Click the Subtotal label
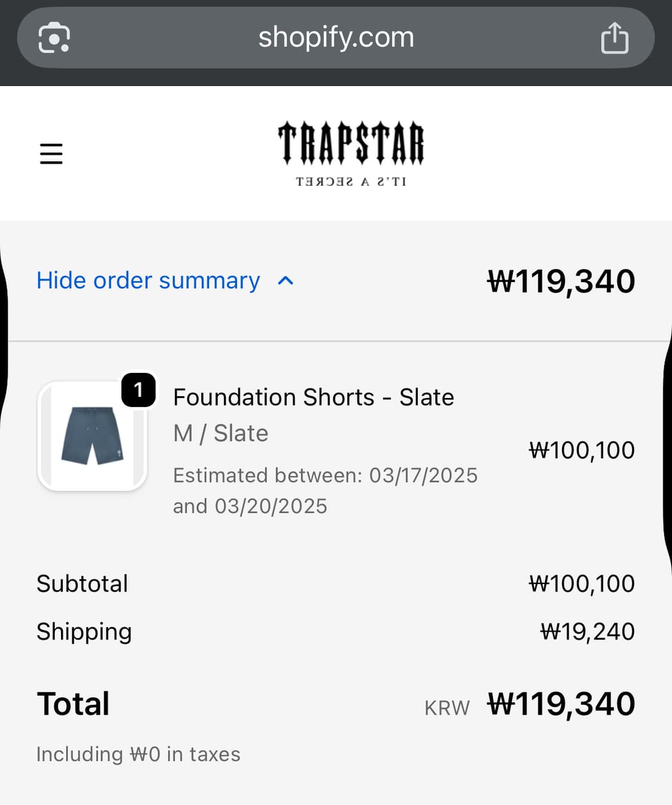Screen dimensions: 672x805 [82, 583]
